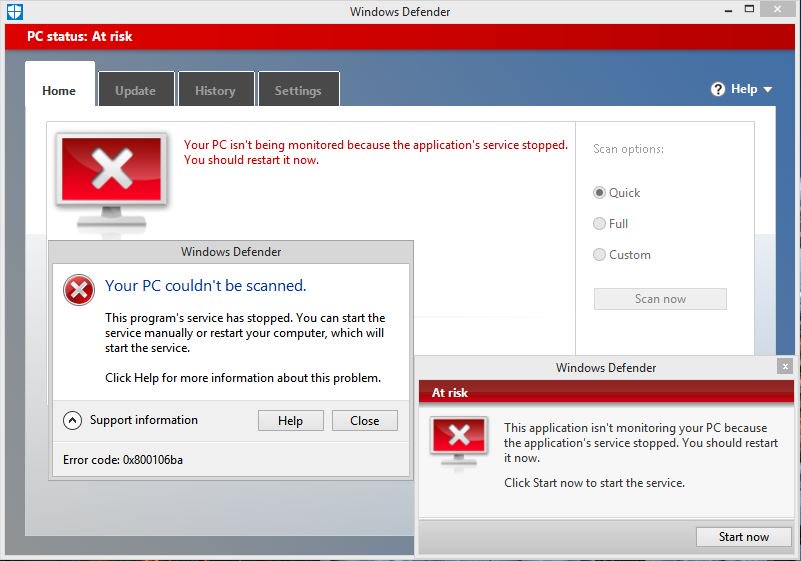801x561 pixels.
Task: Minimize the Windows Defender window
Action: pos(728,11)
